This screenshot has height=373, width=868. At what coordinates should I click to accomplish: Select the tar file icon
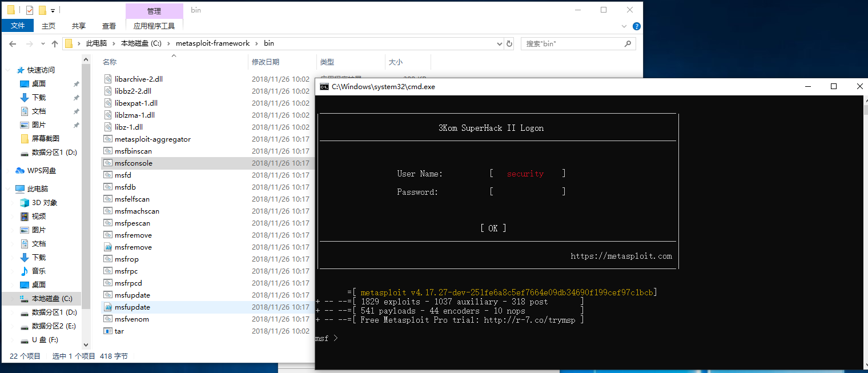point(108,331)
